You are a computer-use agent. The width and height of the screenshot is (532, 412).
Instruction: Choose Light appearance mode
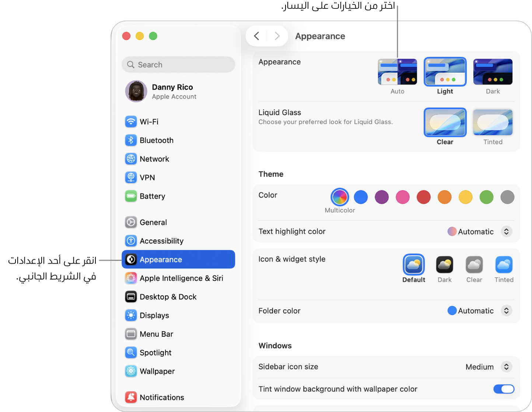click(x=445, y=76)
